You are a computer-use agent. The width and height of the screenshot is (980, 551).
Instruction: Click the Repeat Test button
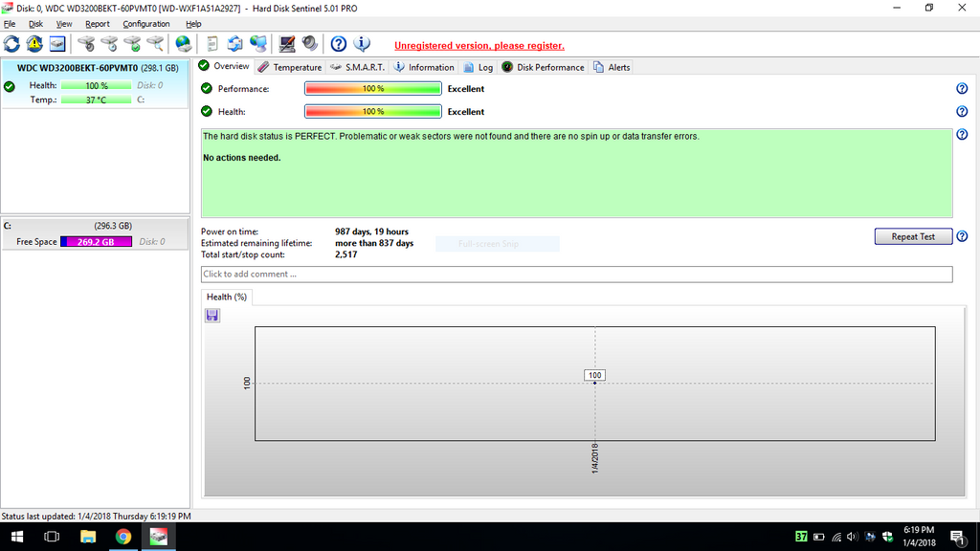[913, 237]
